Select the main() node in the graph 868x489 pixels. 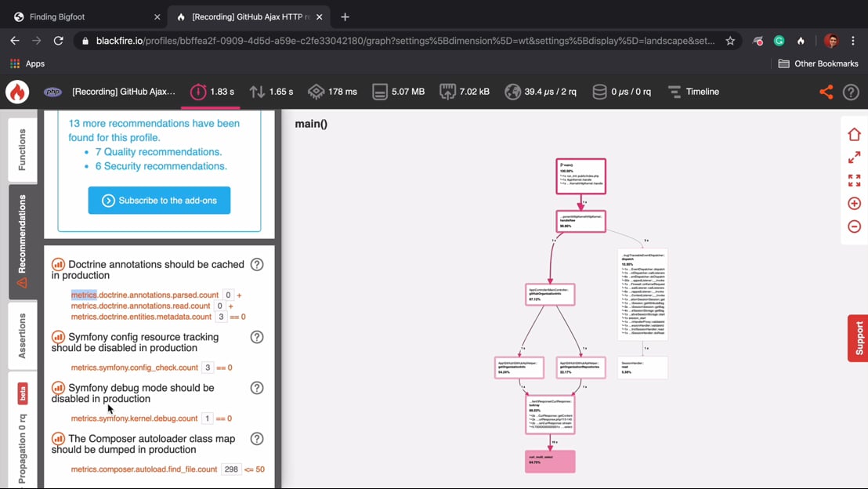[x=580, y=176]
